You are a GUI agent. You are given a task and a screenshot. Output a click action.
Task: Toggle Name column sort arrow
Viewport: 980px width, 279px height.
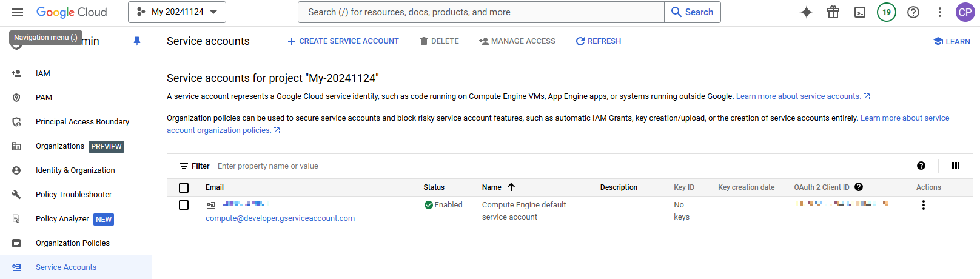pos(511,187)
